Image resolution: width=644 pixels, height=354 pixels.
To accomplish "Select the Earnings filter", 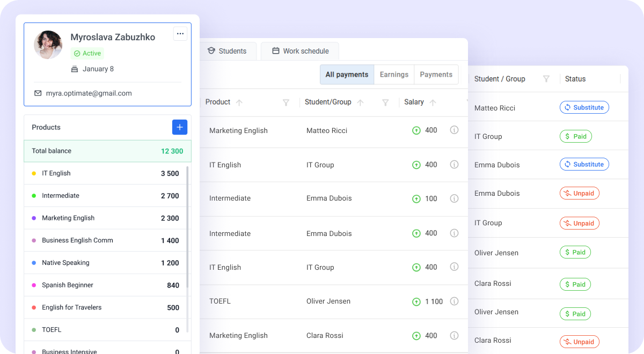I will click(394, 75).
